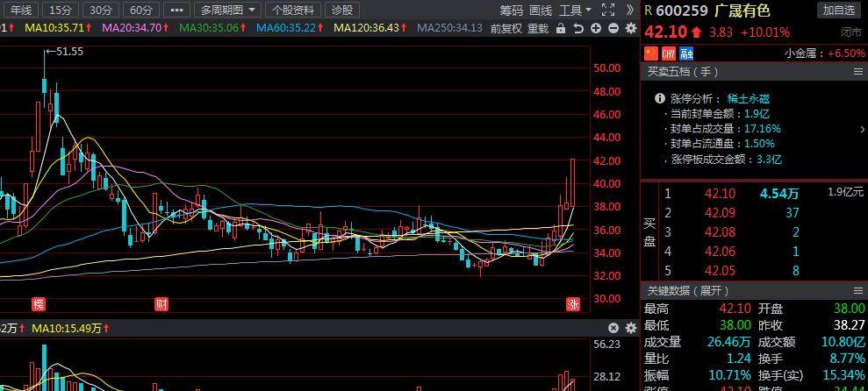Enter fullscreen using expand corners icon

click(608, 11)
